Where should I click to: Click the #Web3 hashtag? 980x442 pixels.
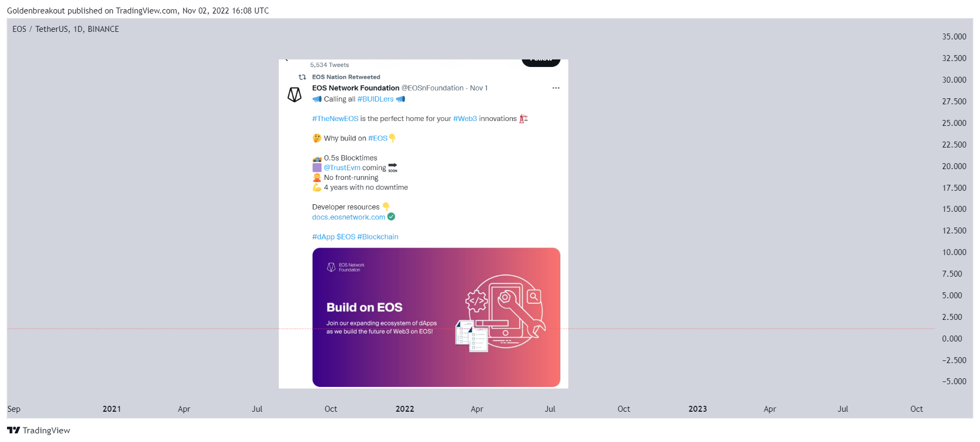pyautogui.click(x=465, y=119)
